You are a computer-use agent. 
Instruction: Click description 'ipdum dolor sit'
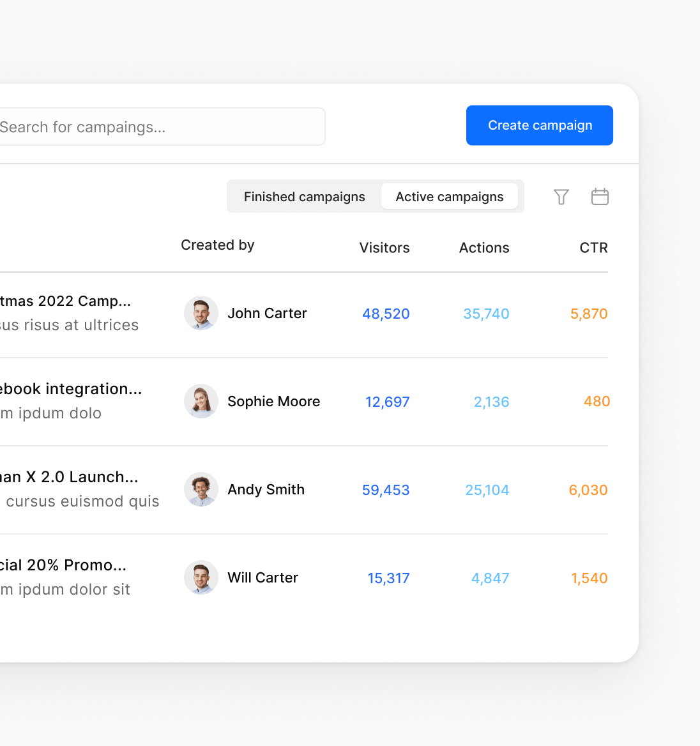[74, 589]
